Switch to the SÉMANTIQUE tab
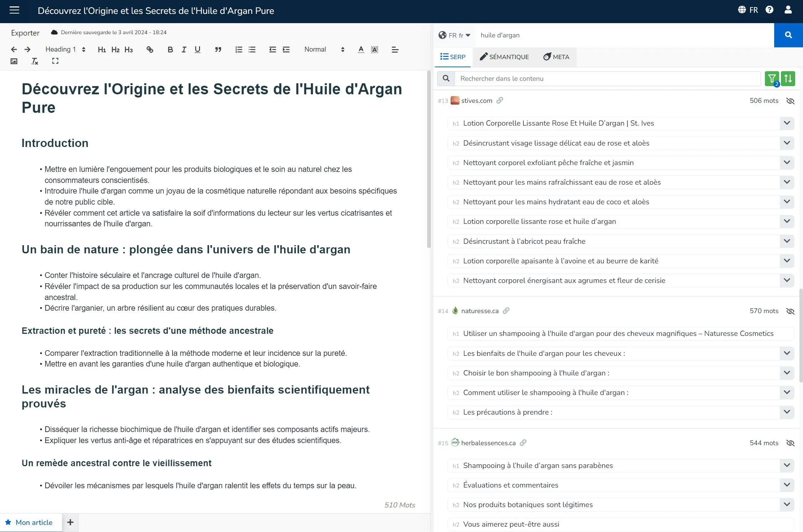 click(x=504, y=57)
